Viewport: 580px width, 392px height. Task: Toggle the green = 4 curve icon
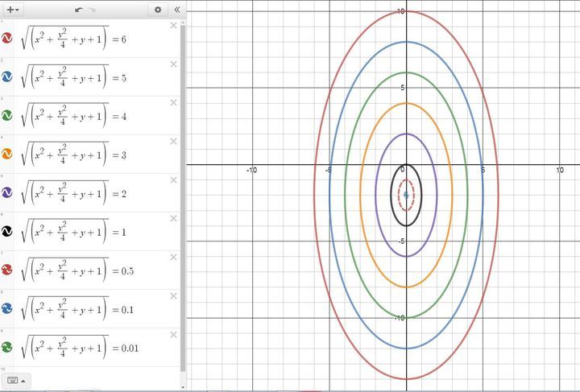click(7, 115)
